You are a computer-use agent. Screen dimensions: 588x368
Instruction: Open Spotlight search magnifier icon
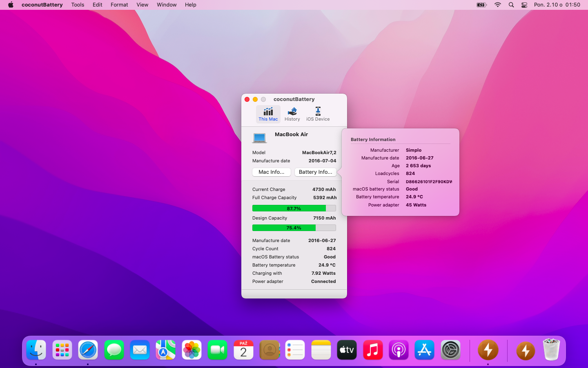pos(511,5)
